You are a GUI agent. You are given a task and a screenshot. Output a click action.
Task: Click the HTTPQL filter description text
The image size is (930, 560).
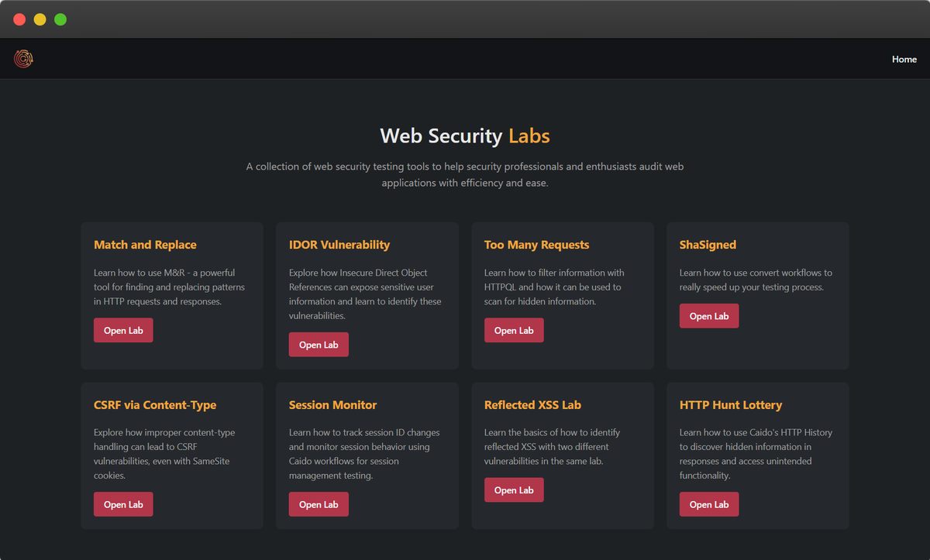[x=554, y=287]
